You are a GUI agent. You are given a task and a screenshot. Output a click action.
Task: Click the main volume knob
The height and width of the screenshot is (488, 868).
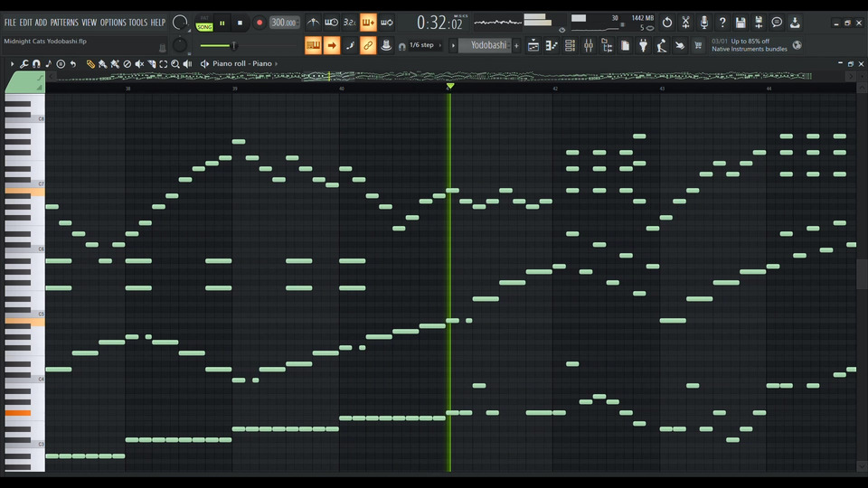click(x=180, y=23)
